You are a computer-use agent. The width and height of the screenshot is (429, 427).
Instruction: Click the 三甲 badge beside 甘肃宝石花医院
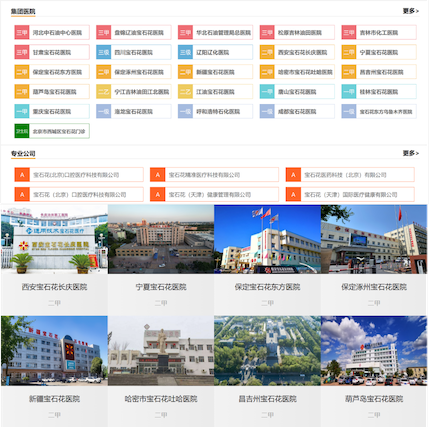pos(22,52)
